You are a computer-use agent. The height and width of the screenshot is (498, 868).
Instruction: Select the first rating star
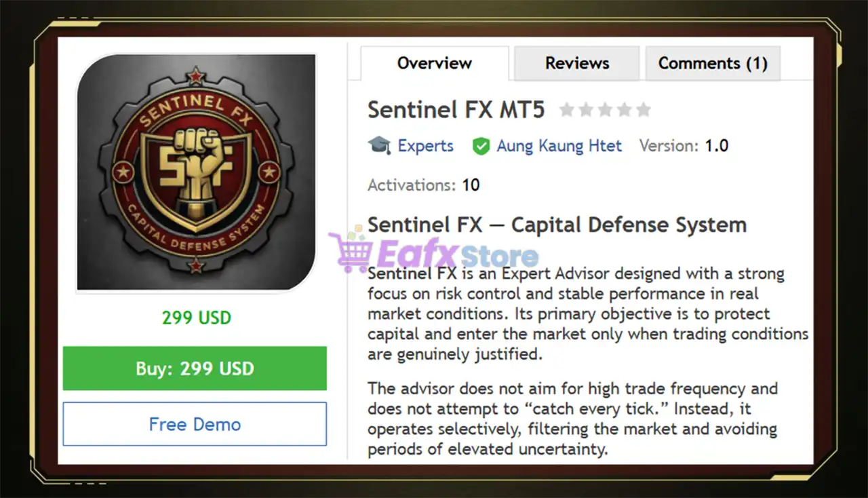(566, 110)
